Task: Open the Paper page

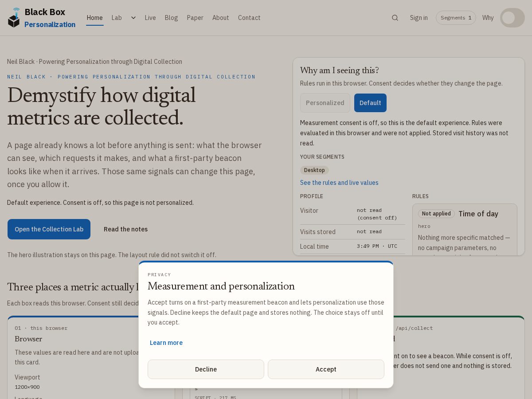Action: 195,18
